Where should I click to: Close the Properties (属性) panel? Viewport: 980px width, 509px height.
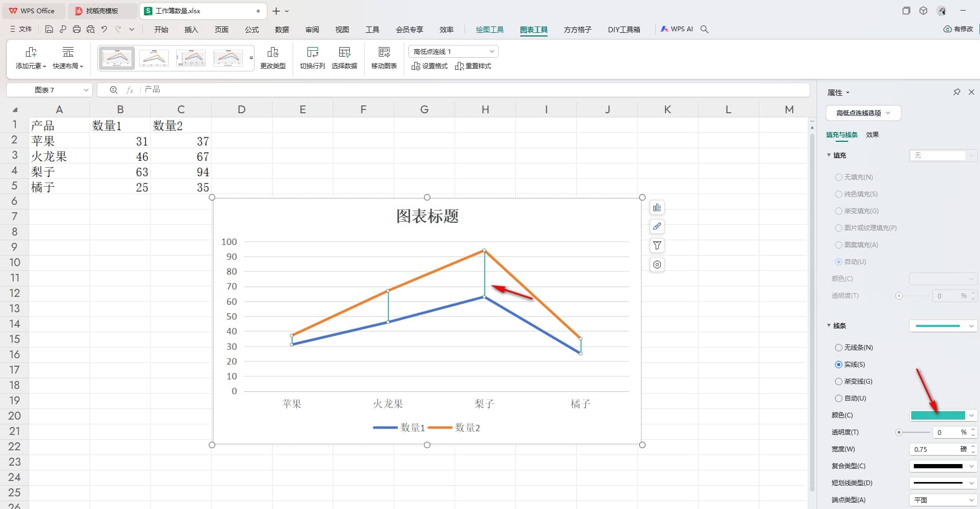click(x=972, y=92)
